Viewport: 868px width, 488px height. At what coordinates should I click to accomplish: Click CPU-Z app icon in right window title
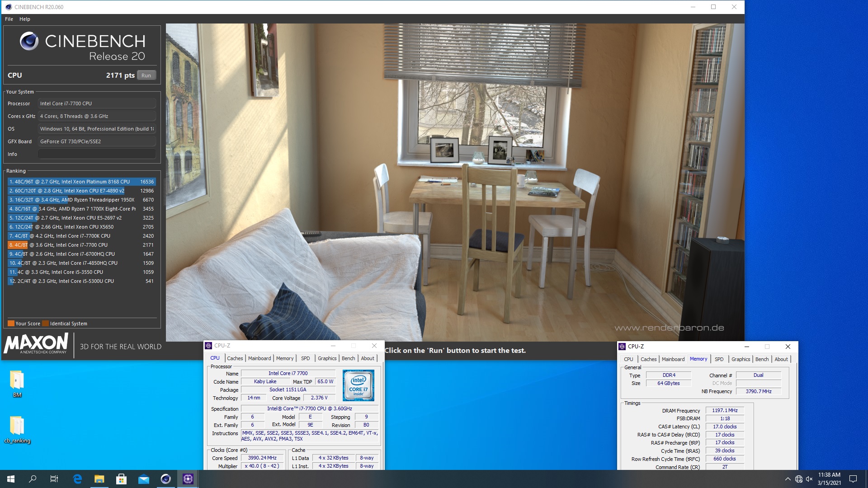622,347
